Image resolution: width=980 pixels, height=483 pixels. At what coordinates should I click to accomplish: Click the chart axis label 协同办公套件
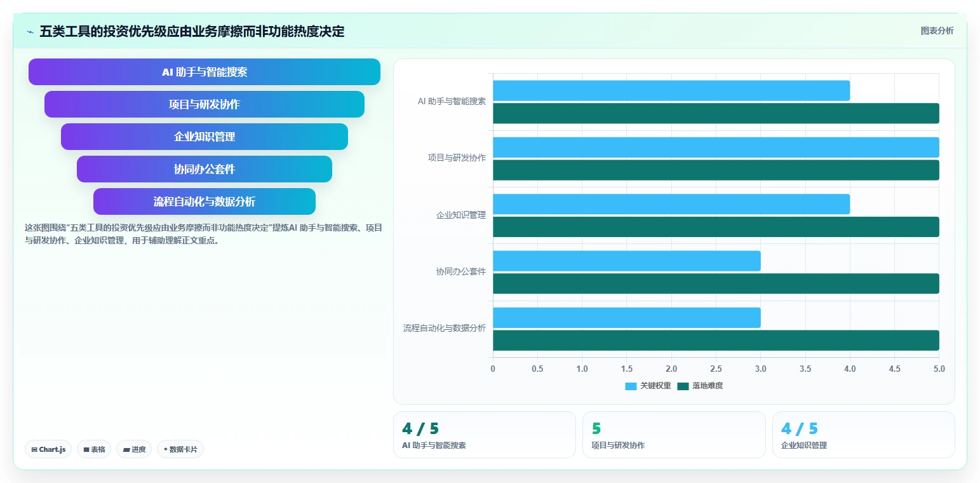point(461,271)
